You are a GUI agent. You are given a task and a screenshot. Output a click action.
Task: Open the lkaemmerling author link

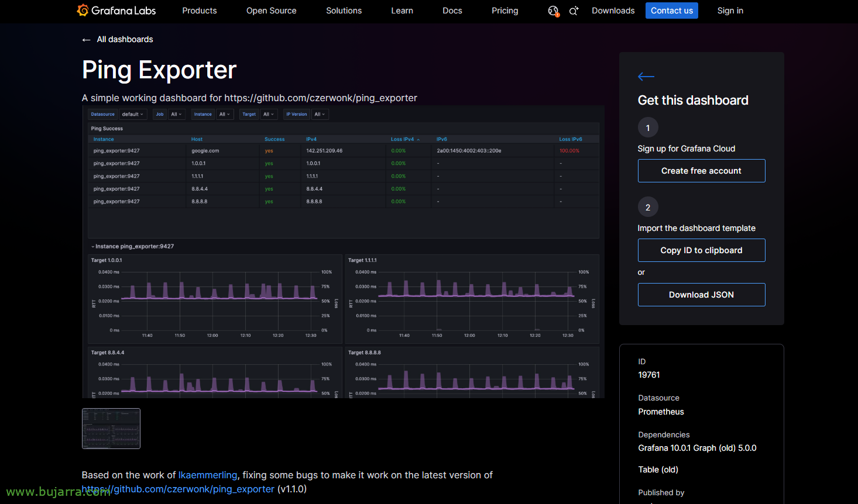click(208, 475)
